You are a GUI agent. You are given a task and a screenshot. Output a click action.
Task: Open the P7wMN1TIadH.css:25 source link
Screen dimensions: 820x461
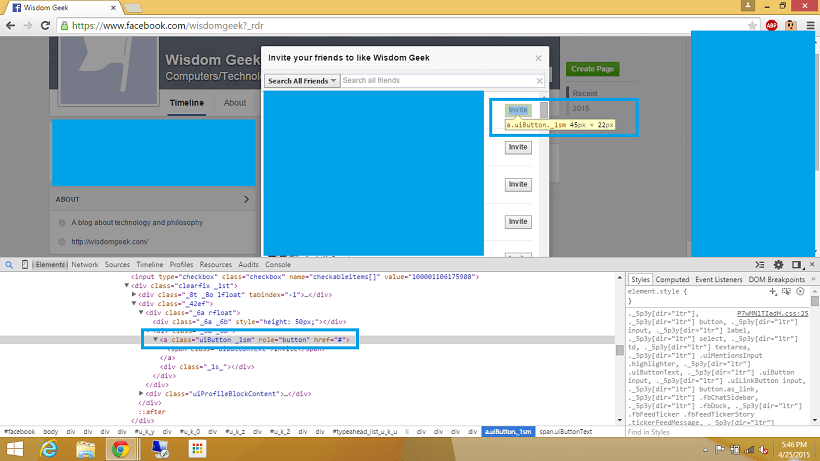point(772,314)
